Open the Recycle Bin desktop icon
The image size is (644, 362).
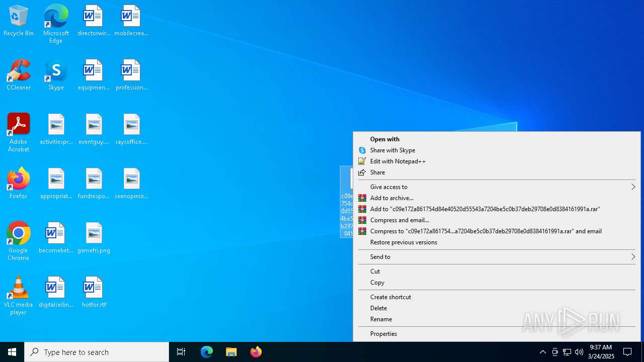click(19, 21)
